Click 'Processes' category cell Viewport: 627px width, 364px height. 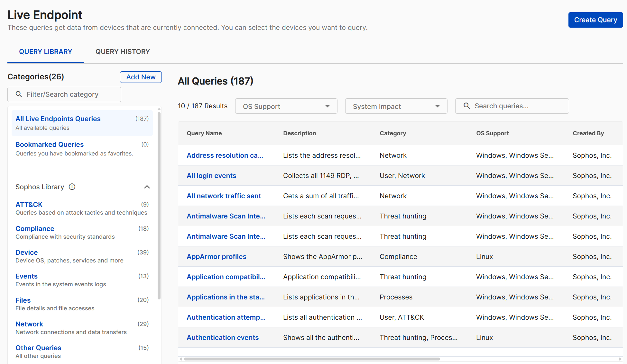click(396, 297)
